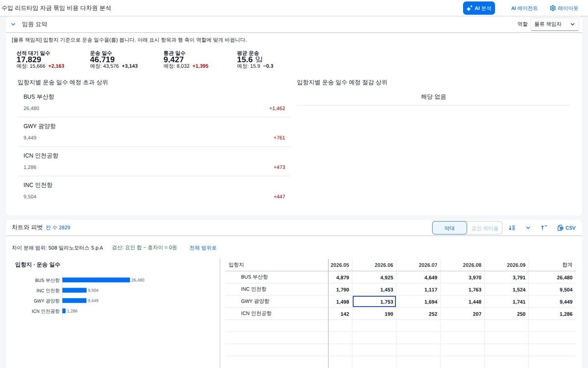Select the pivot cell 4,879 for BUS 부산항
The image size is (588, 368).
340,277
